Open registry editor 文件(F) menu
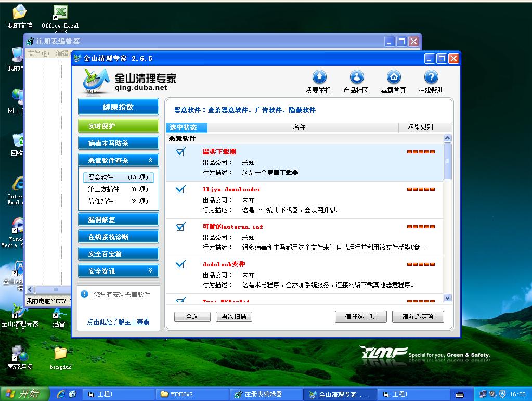532x401 pixels. click(x=38, y=53)
